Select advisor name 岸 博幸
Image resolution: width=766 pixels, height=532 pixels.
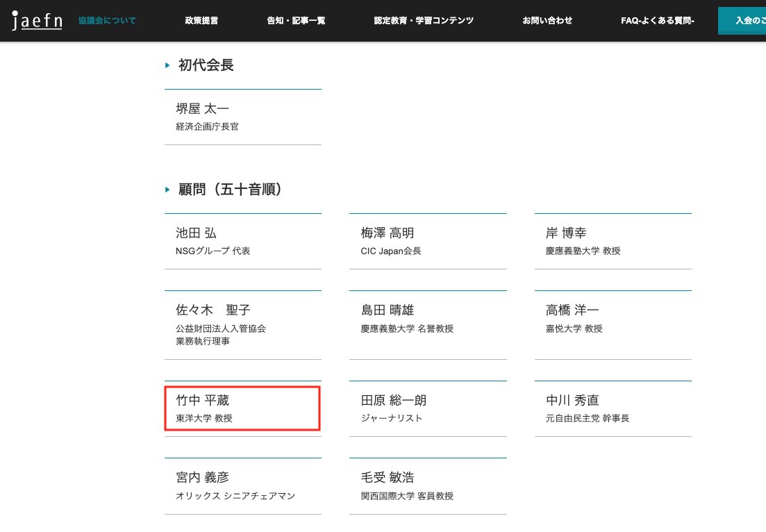(x=566, y=233)
